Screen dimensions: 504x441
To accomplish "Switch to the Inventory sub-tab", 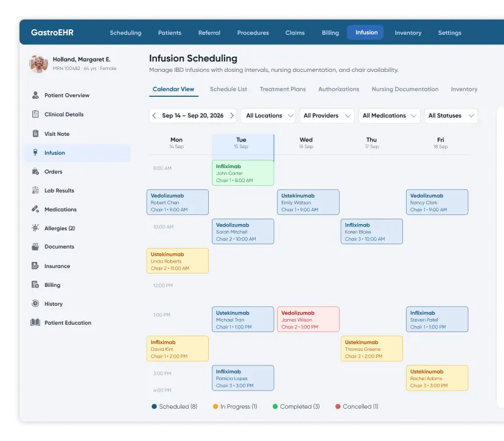I will coord(464,89).
